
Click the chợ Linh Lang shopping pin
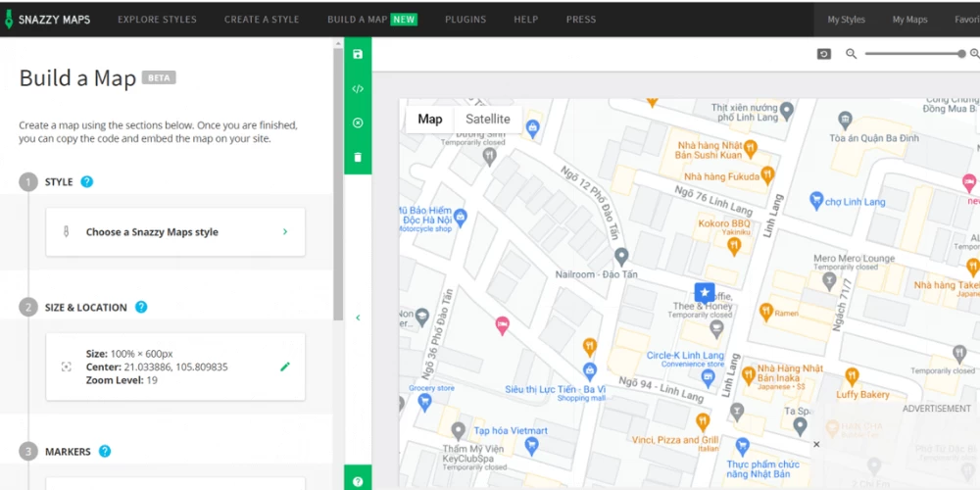click(815, 201)
